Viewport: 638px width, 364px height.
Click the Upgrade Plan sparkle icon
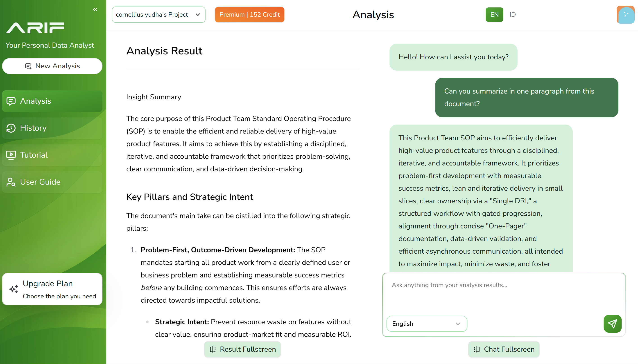pos(14,289)
